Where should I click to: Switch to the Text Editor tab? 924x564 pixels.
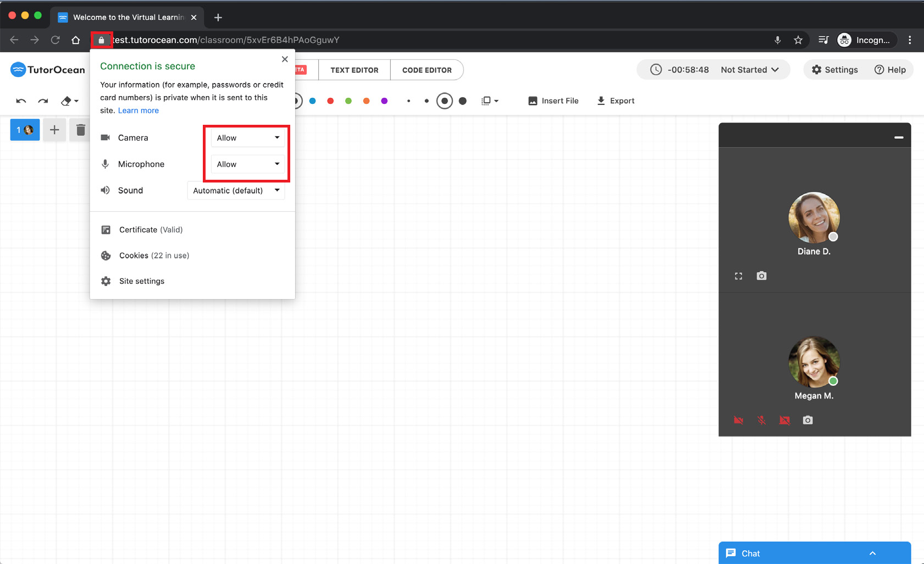click(355, 70)
